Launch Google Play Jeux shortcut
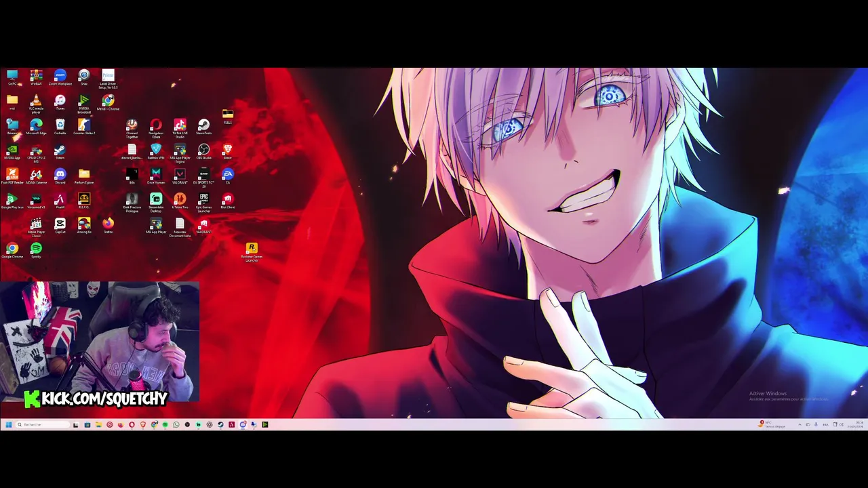The image size is (868, 488). [x=12, y=201]
